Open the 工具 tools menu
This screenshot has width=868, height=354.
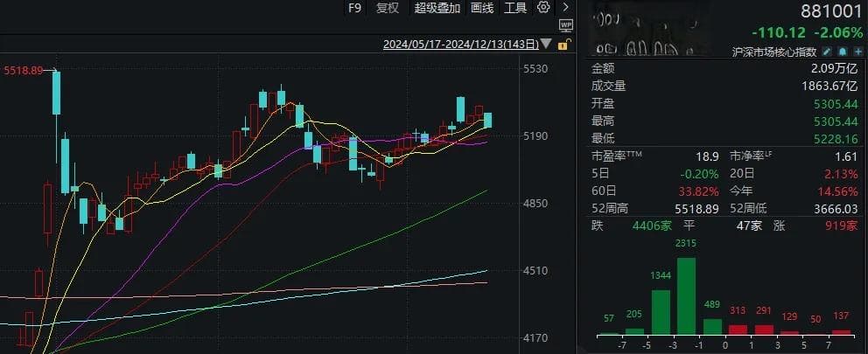click(x=515, y=8)
